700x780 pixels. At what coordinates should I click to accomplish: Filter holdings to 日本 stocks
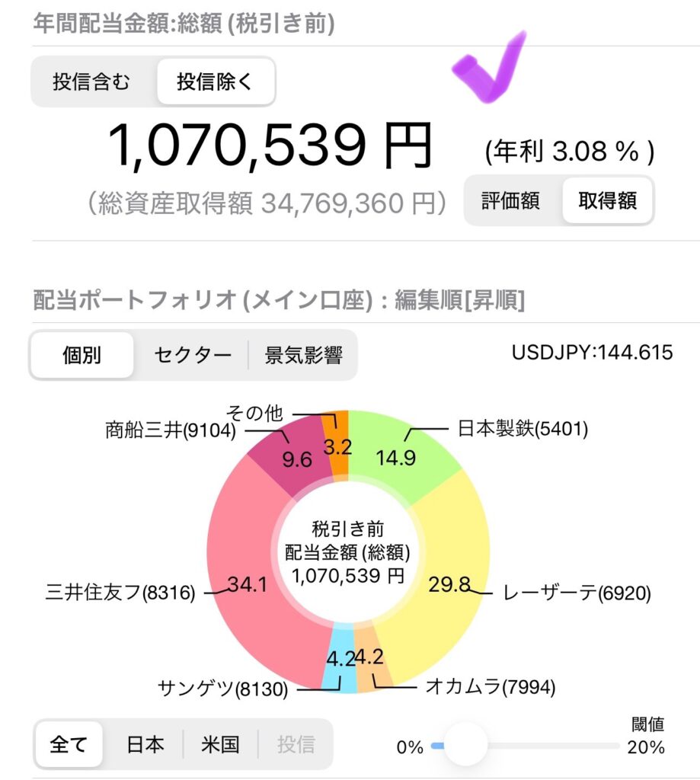pos(144,744)
